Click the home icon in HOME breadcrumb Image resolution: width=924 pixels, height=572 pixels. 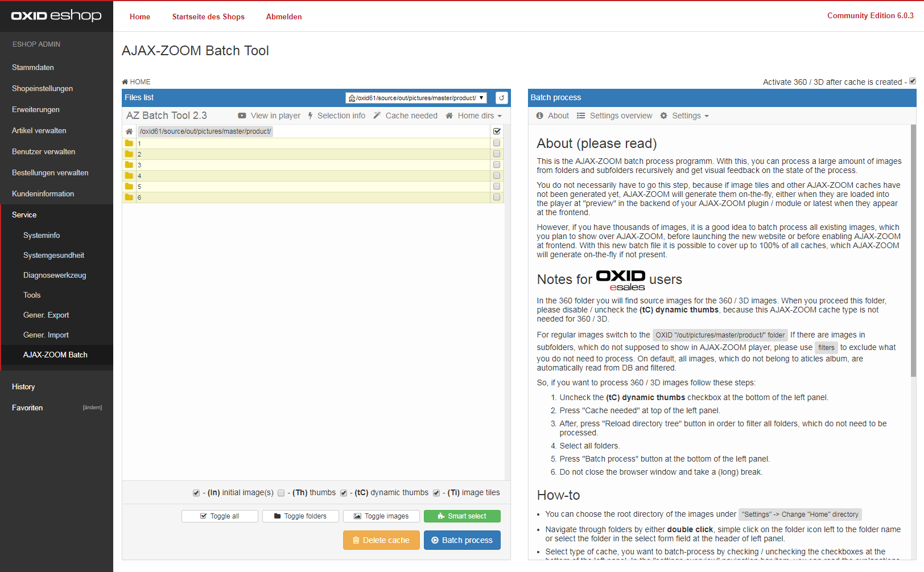(125, 82)
